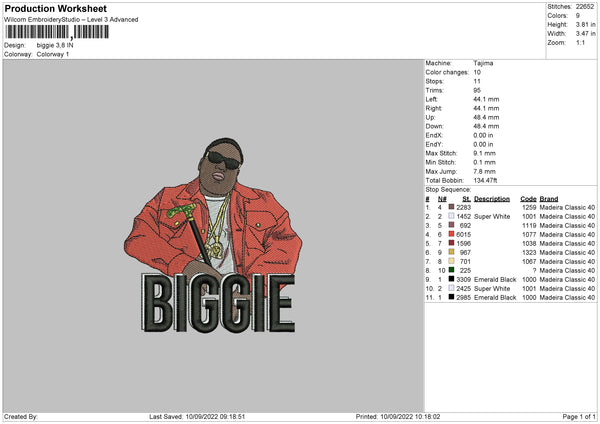
Task: Select the Stops value 11
Action: click(x=476, y=81)
